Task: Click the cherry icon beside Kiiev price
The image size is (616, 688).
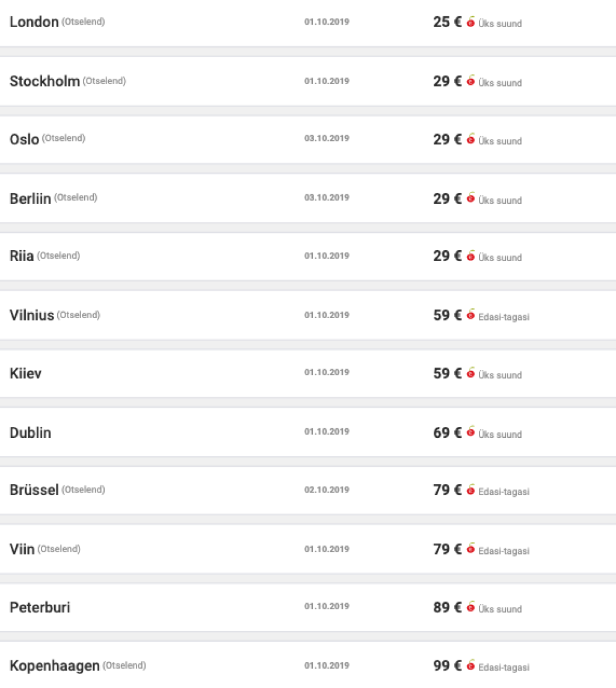Action: click(470, 373)
